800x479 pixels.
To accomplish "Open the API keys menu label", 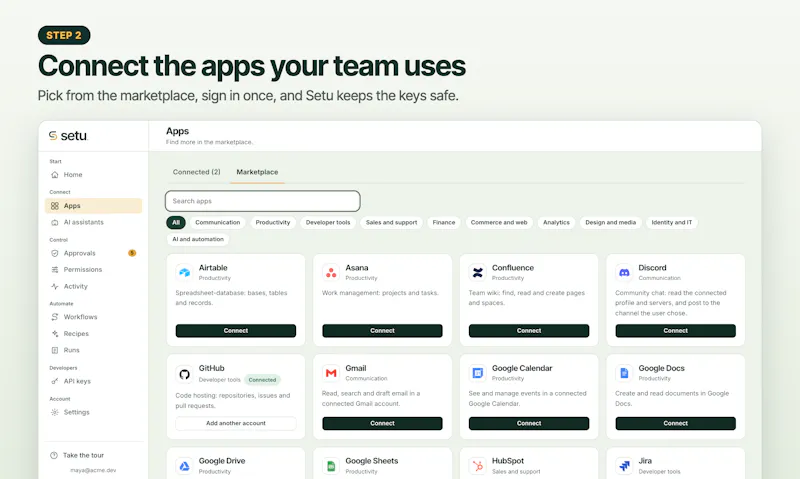I will [77, 381].
